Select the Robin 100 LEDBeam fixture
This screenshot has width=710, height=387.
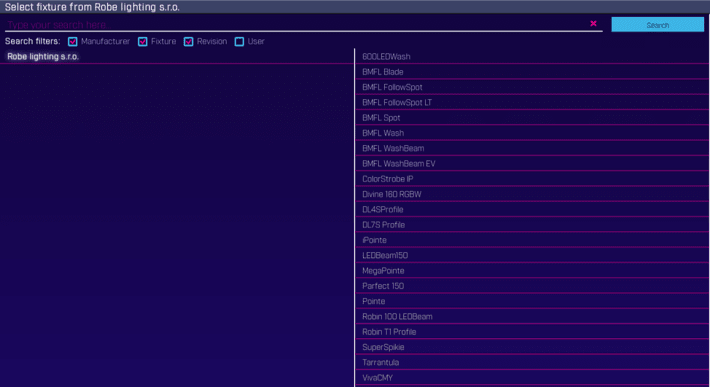(532, 317)
